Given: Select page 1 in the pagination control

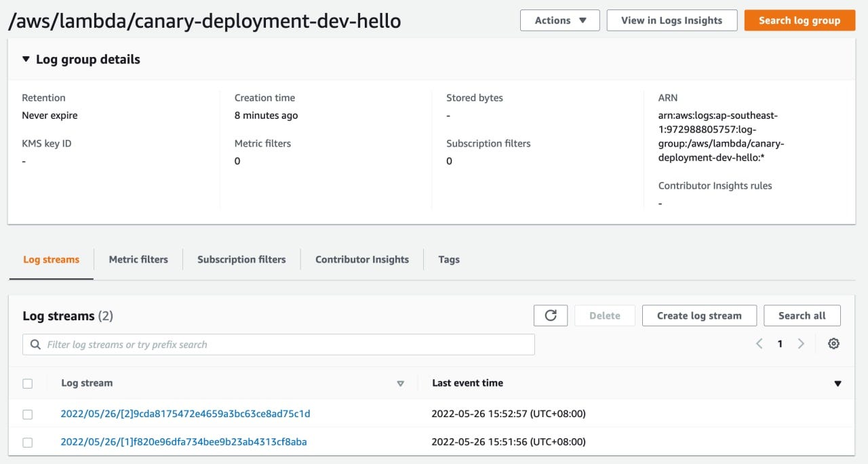Looking at the screenshot, I should [x=780, y=343].
